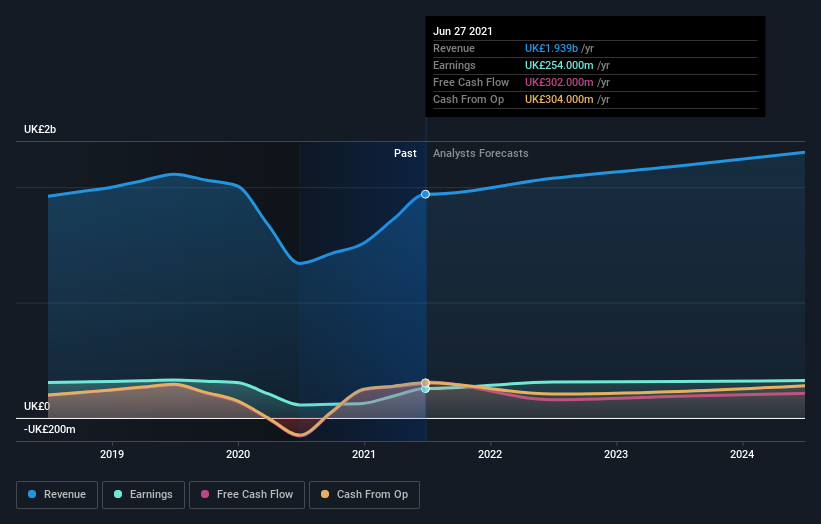Click the UK£304.000m cash from op value
This screenshot has height=524, width=821.
(x=559, y=99)
